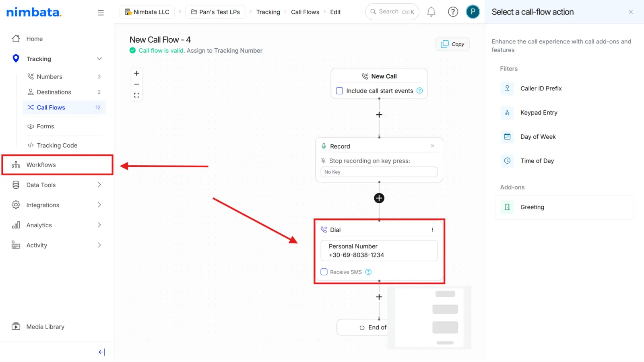This screenshot has height=362, width=644.
Task: Click the black plus below Record
Action: [379, 198]
